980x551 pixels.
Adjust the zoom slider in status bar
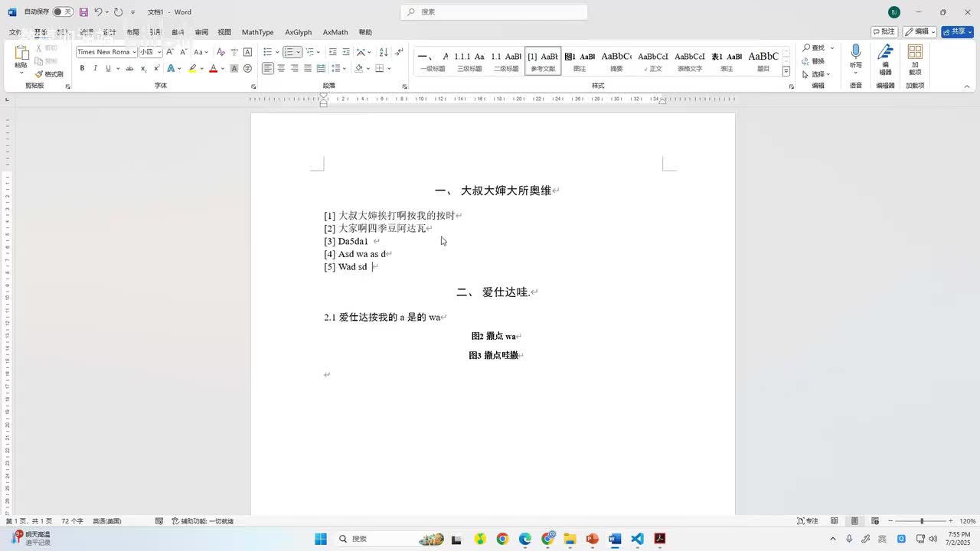(922, 521)
